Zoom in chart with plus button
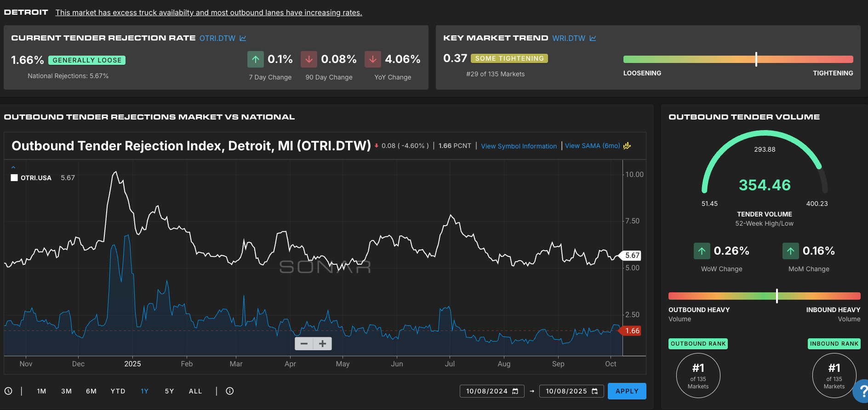 click(x=323, y=344)
